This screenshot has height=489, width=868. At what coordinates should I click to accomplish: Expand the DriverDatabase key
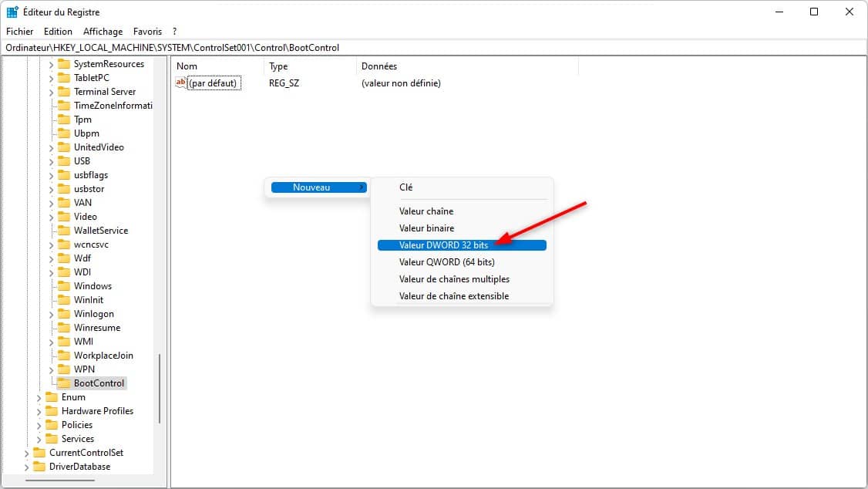26,467
